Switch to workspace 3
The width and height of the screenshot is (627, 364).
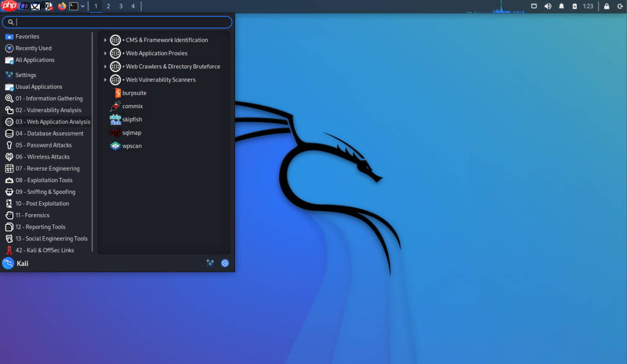(121, 6)
